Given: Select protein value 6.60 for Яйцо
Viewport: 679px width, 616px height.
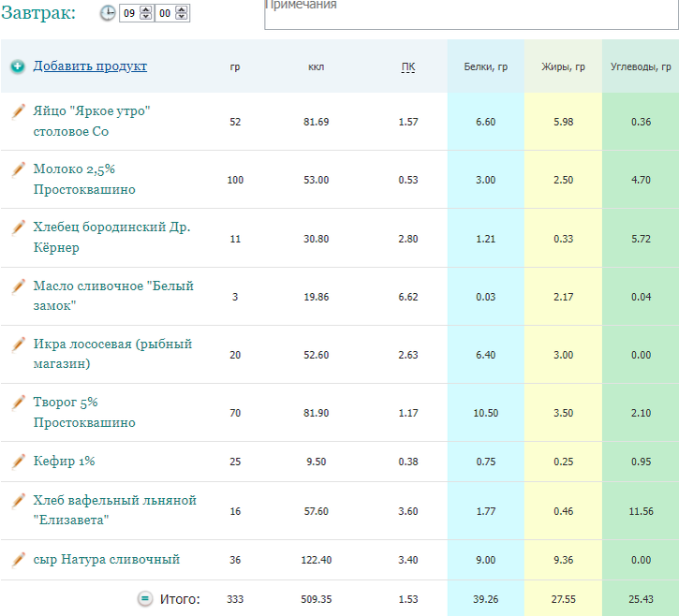Looking at the screenshot, I should coord(485,122).
